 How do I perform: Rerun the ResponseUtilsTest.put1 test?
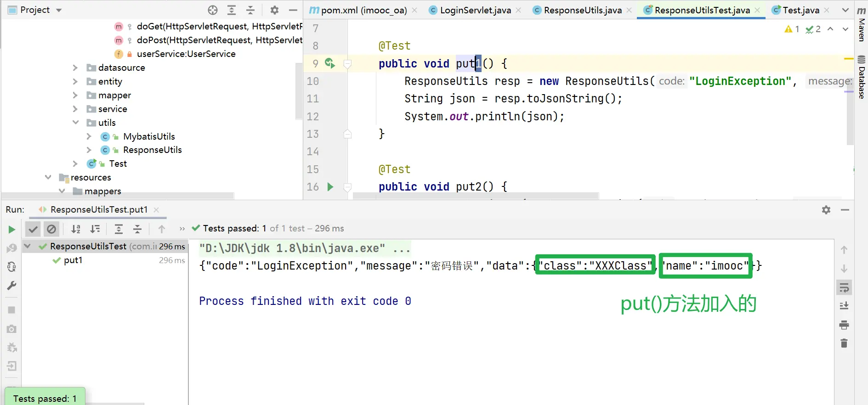[x=11, y=230]
